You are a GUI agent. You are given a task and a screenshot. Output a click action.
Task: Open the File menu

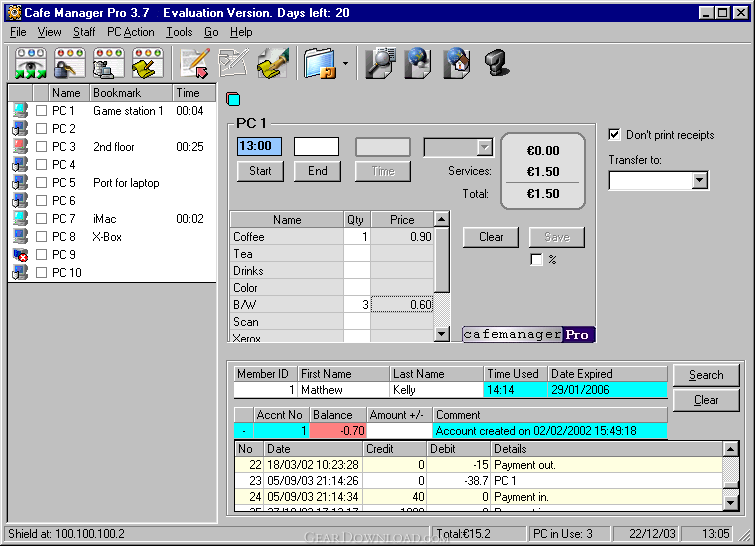(18, 32)
